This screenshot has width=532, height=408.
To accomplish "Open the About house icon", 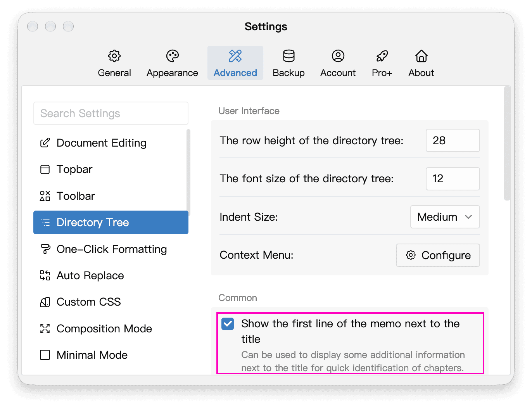I will (x=421, y=56).
